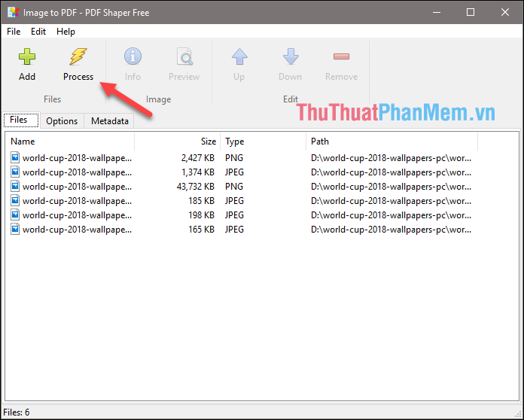Select file name in the 2,427 KB row
Image resolution: width=524 pixels, height=420 pixels.
[78, 158]
